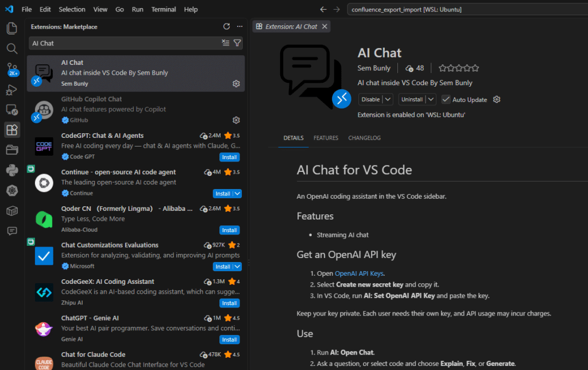Open the folder project manager icon in activity bar
588x370 pixels.
[x=12, y=150]
